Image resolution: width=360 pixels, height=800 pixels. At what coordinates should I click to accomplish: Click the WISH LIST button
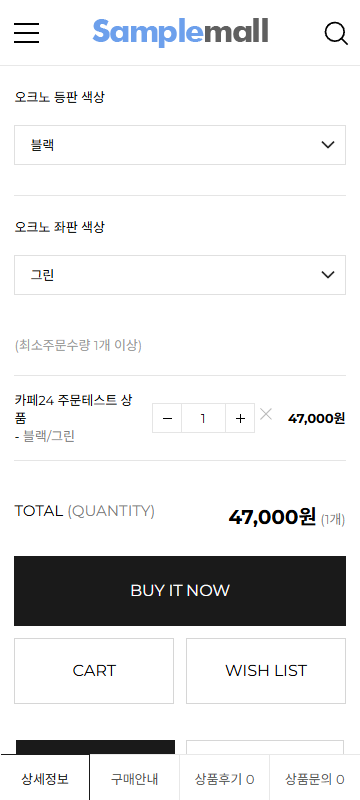coord(266,670)
